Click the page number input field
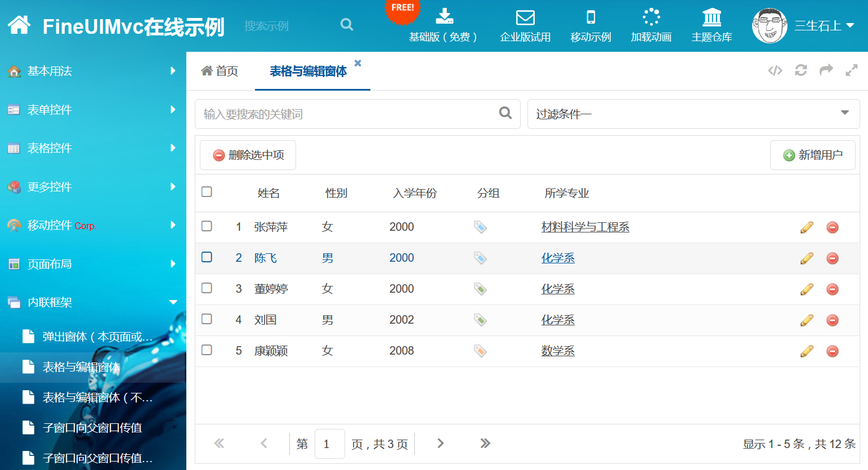 329,444
